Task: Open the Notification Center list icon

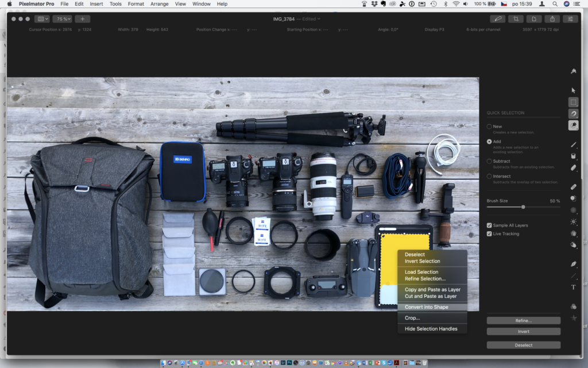Action: pos(577,4)
